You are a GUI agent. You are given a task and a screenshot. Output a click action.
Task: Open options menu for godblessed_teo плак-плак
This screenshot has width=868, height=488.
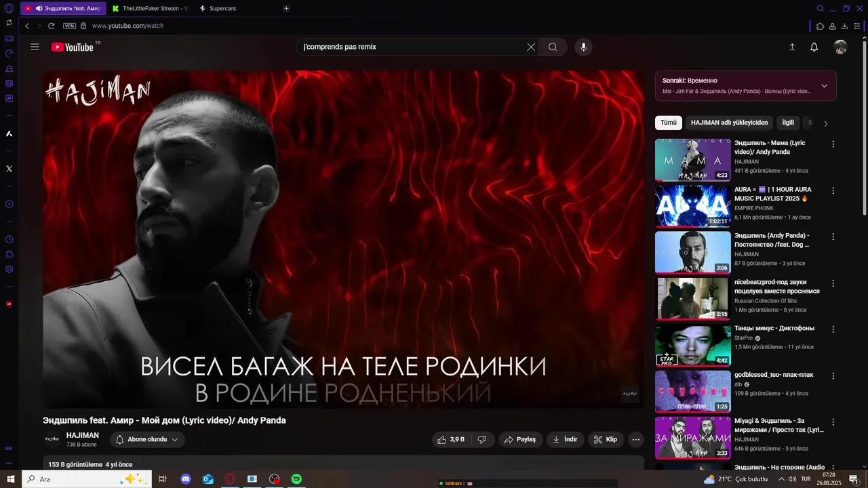833,375
